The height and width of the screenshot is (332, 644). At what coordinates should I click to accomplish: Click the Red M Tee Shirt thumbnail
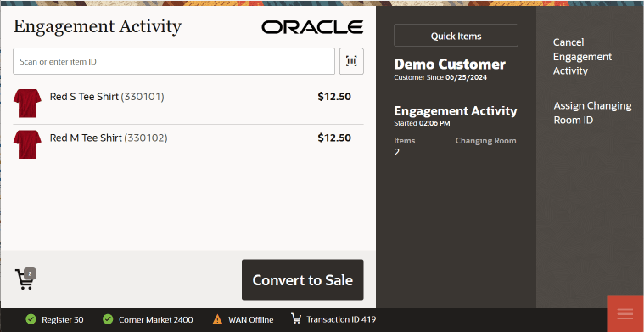pos(27,144)
